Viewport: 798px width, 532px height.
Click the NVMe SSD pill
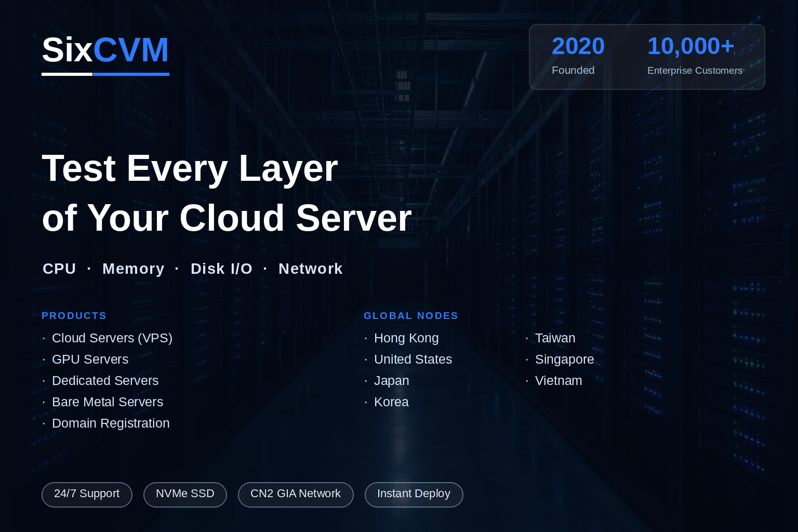coord(185,495)
